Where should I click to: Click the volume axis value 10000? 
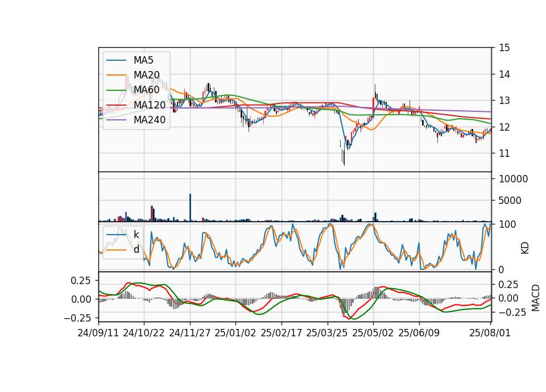pyautogui.click(x=514, y=179)
